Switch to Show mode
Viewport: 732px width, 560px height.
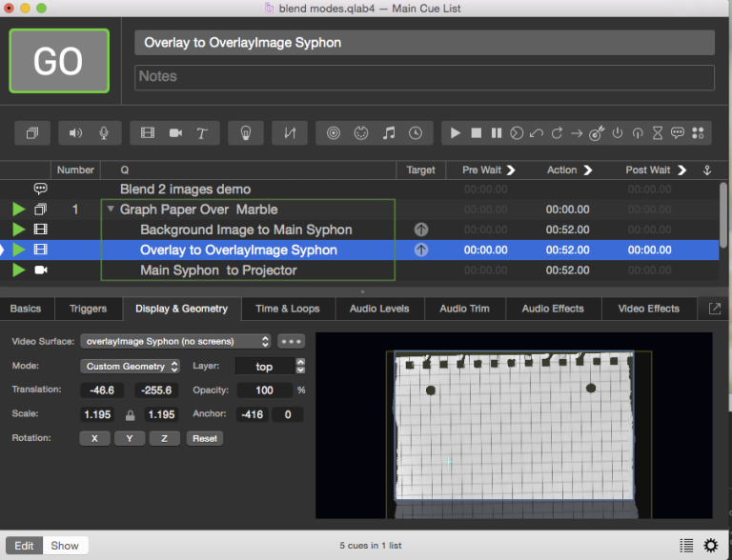pyautogui.click(x=65, y=546)
